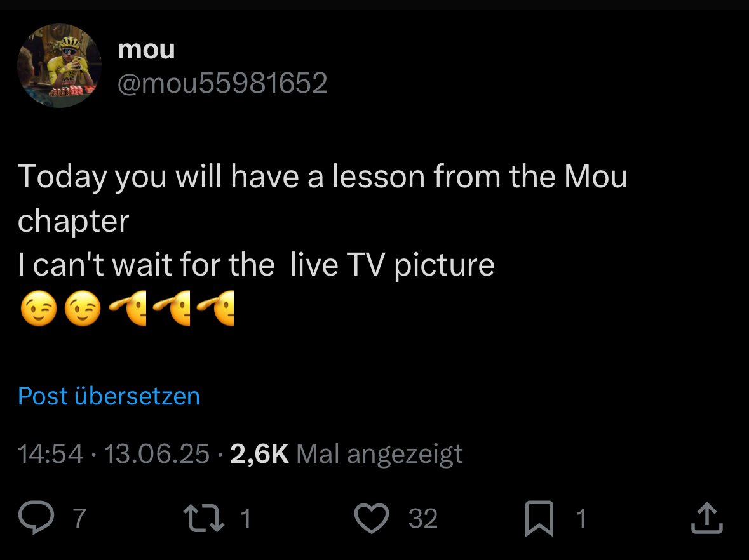The width and height of the screenshot is (749, 560).
Task: Repost using the circular arrows icon
Action: pyautogui.click(x=204, y=518)
